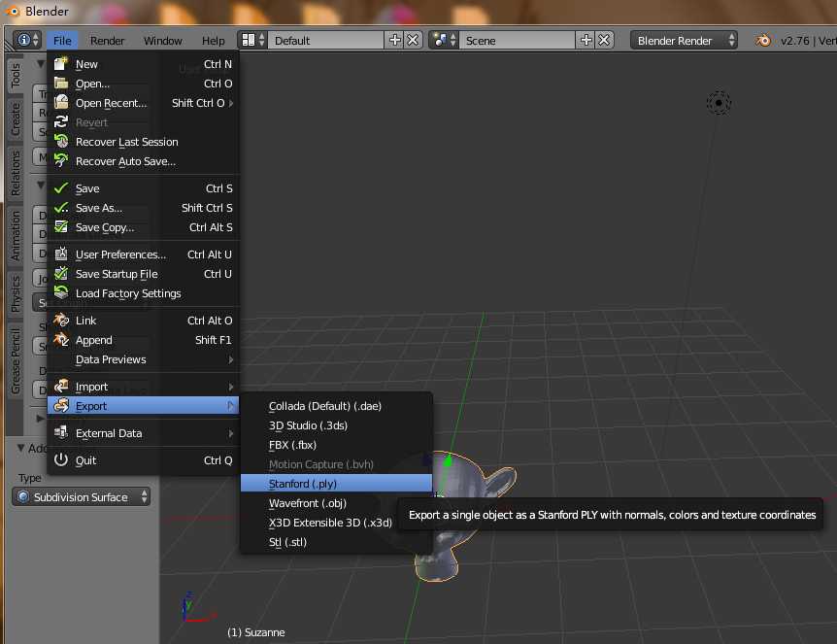Open the screen layout browse dropdown
This screenshot has width=837, height=644.
252,40
